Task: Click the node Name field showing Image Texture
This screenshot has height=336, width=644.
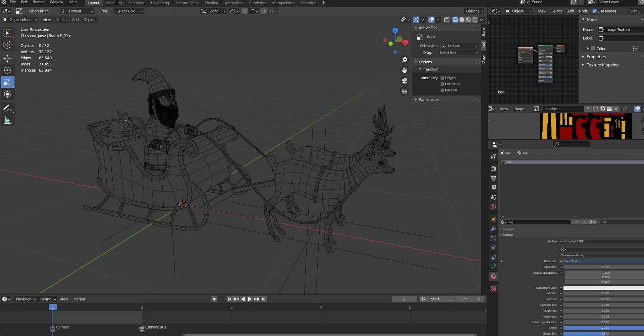Action: click(x=621, y=29)
